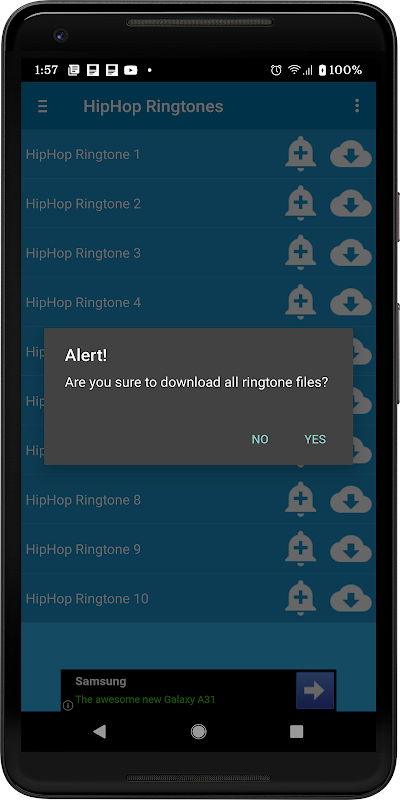
Task: Open Samsung ad arrow button
Action: click(315, 690)
